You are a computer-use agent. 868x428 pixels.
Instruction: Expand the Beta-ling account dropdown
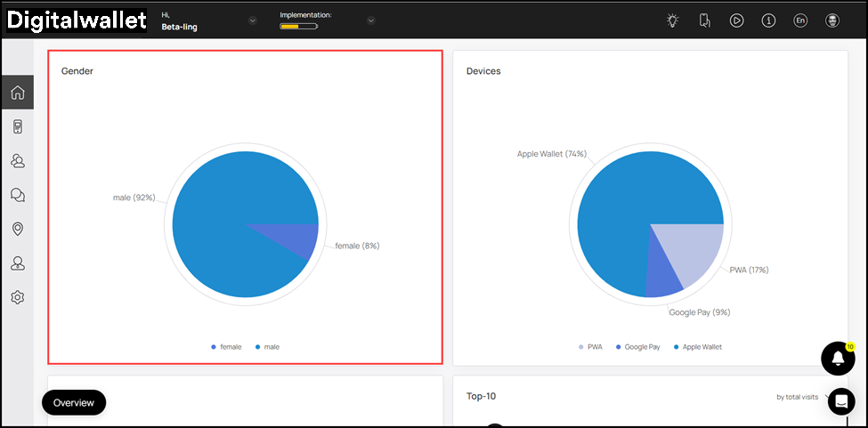click(x=253, y=20)
